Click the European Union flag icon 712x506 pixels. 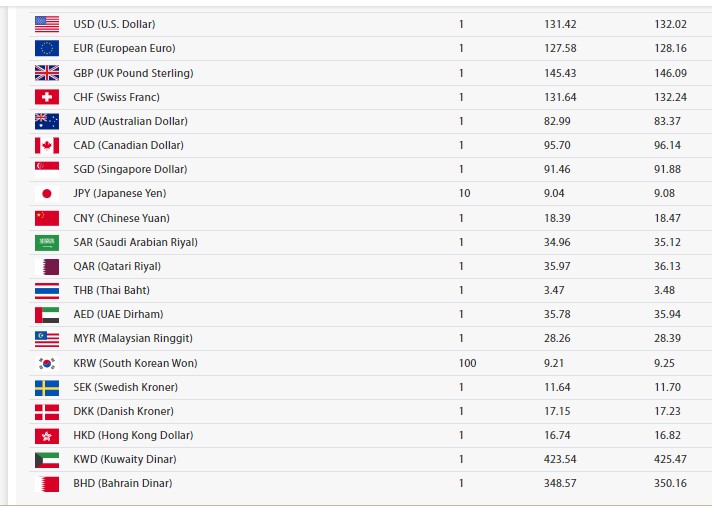point(47,48)
